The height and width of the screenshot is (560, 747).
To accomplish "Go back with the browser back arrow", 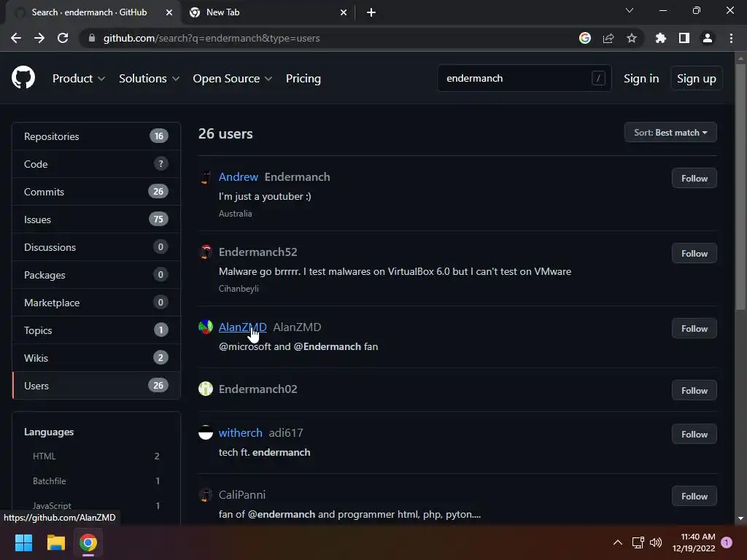I will (16, 38).
